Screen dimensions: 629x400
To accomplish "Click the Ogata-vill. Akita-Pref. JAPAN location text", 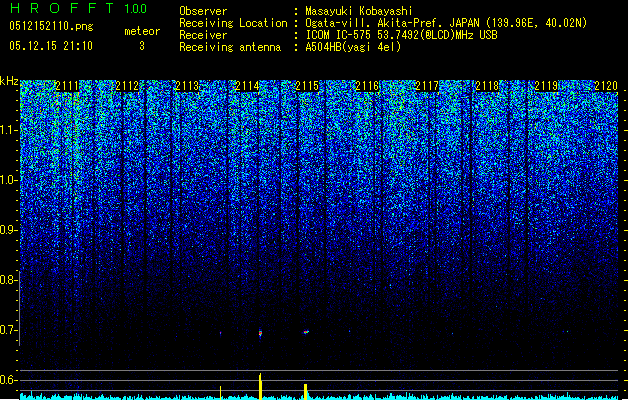I will coord(446,23).
